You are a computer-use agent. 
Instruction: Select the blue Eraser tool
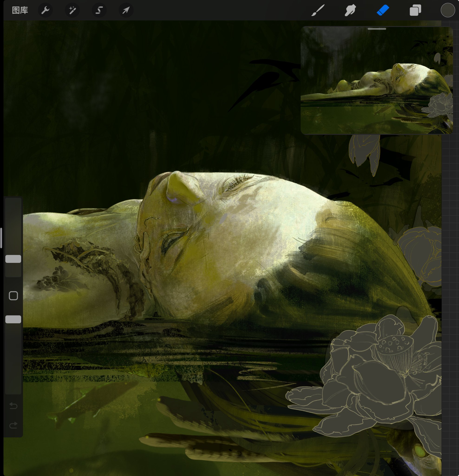pos(383,10)
